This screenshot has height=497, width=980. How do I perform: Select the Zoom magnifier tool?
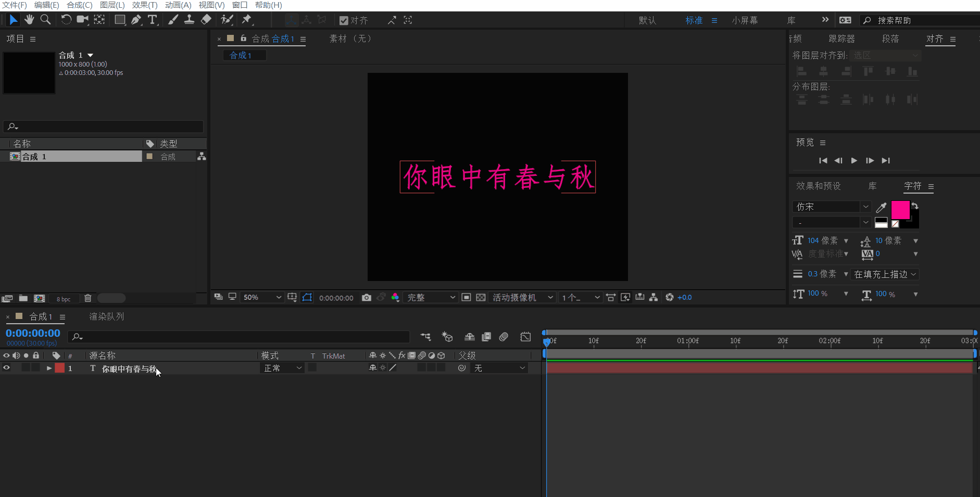pyautogui.click(x=46, y=20)
